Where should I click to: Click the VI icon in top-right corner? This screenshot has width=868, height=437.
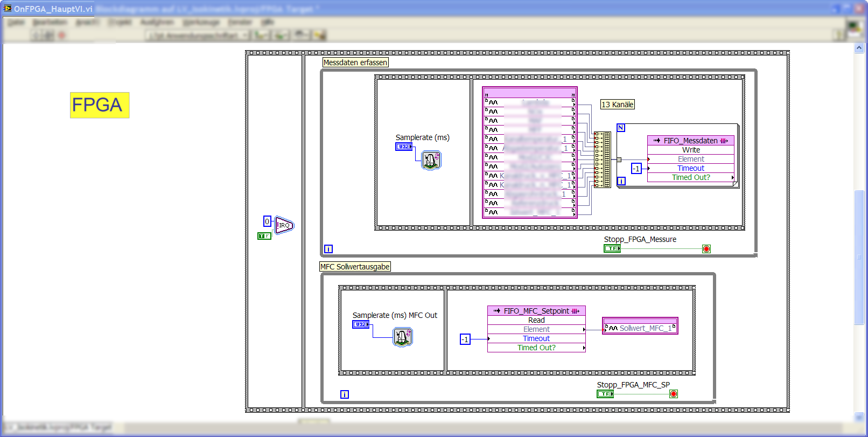click(x=854, y=28)
